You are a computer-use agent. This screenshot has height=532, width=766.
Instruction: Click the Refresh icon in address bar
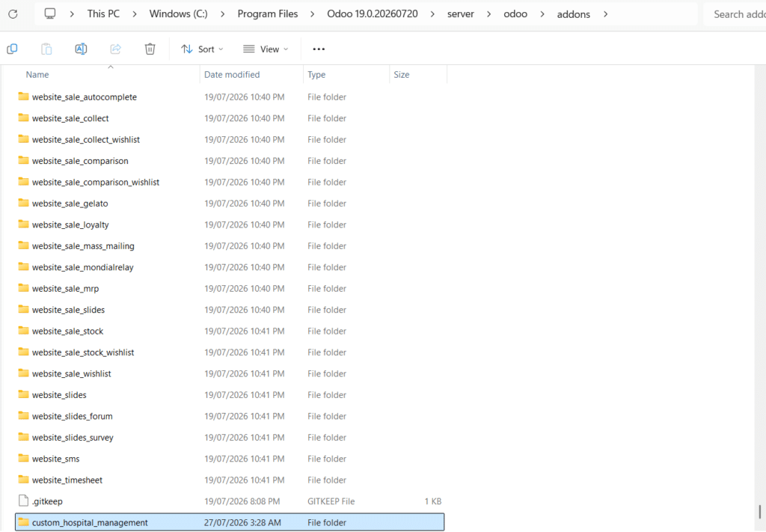tap(13, 14)
